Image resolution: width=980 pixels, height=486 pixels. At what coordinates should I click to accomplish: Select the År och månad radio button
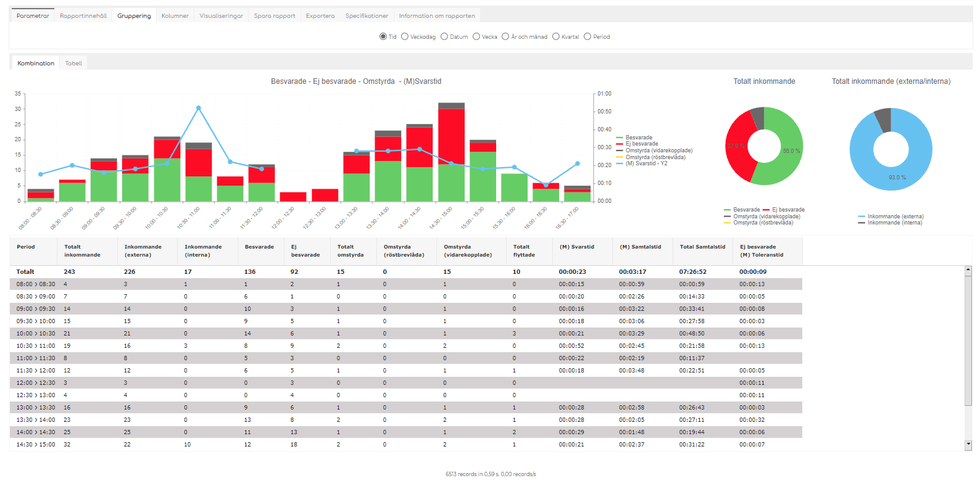(505, 36)
